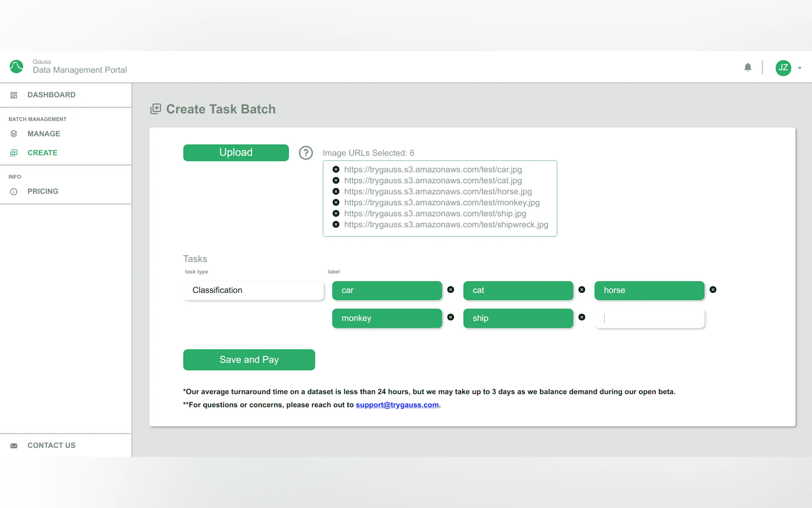This screenshot has width=812, height=508.
Task: Open the Manage batches menu item
Action: click(44, 134)
